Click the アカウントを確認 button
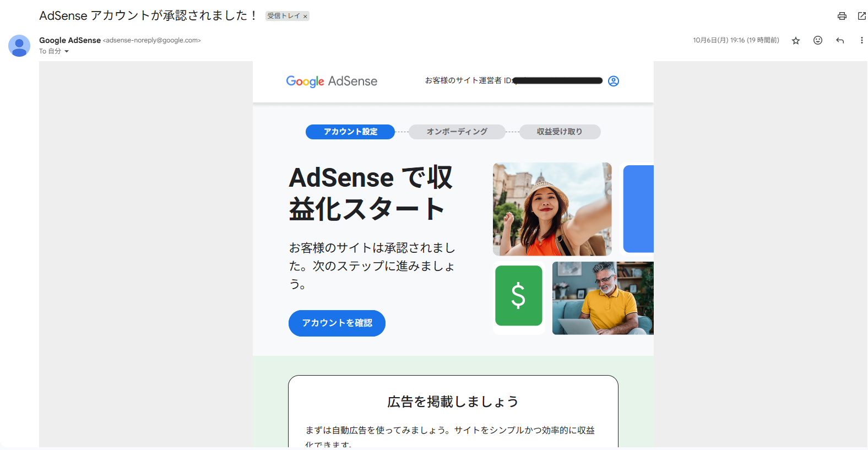Viewport: 868px width, 450px height. point(337,323)
